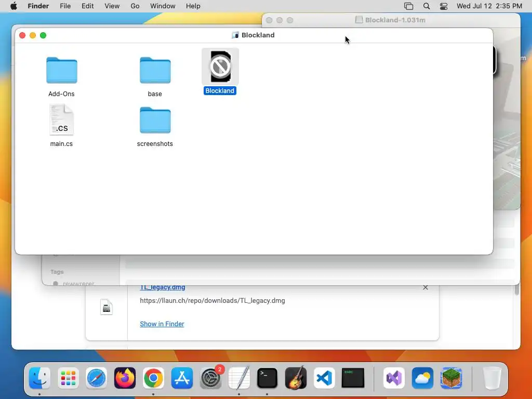Open the Window menu

click(163, 6)
